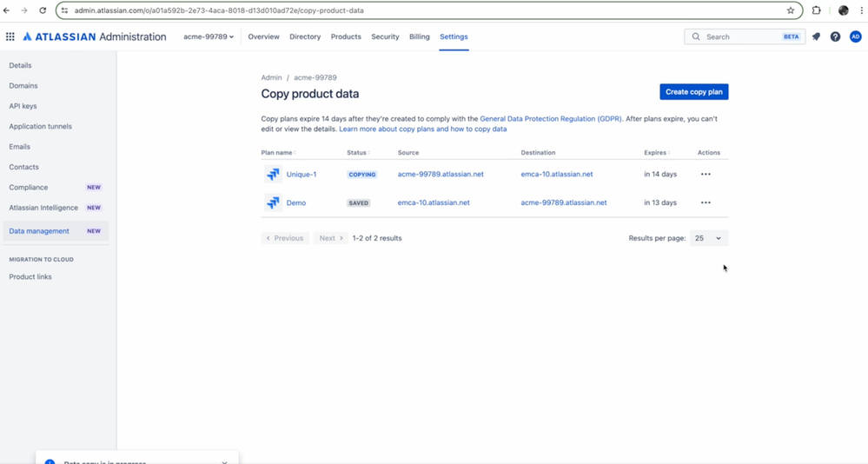This screenshot has height=464, width=868.
Task: Focus the Search input field
Action: (x=745, y=36)
